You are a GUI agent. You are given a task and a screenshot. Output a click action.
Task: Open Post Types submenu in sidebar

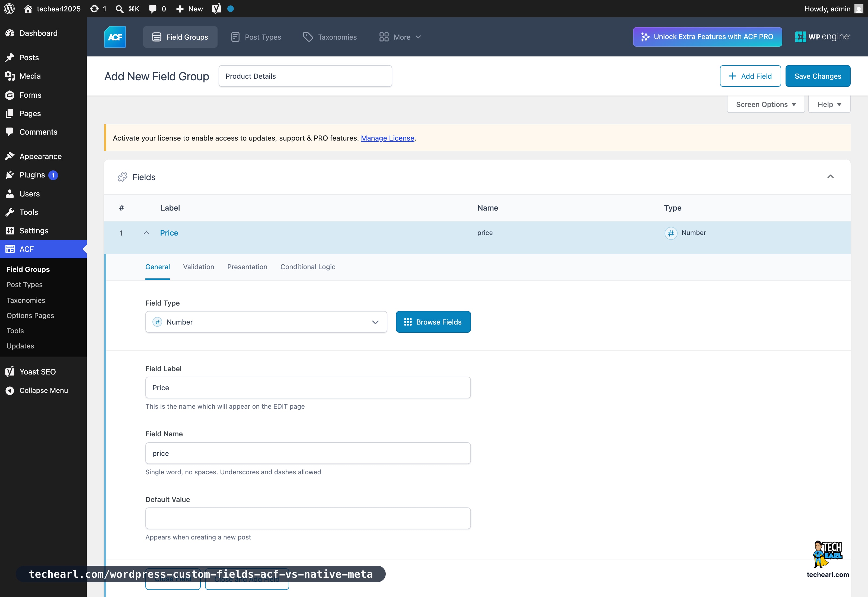point(24,285)
